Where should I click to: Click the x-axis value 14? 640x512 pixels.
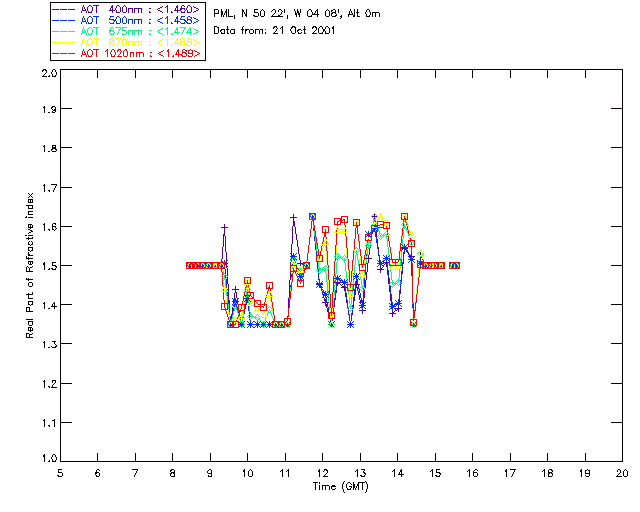coord(398,473)
